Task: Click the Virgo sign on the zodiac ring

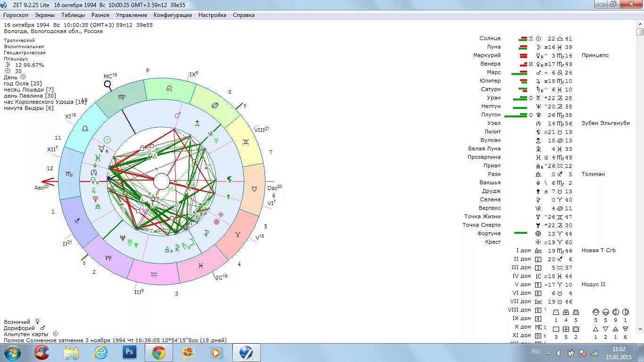Action: [122, 97]
